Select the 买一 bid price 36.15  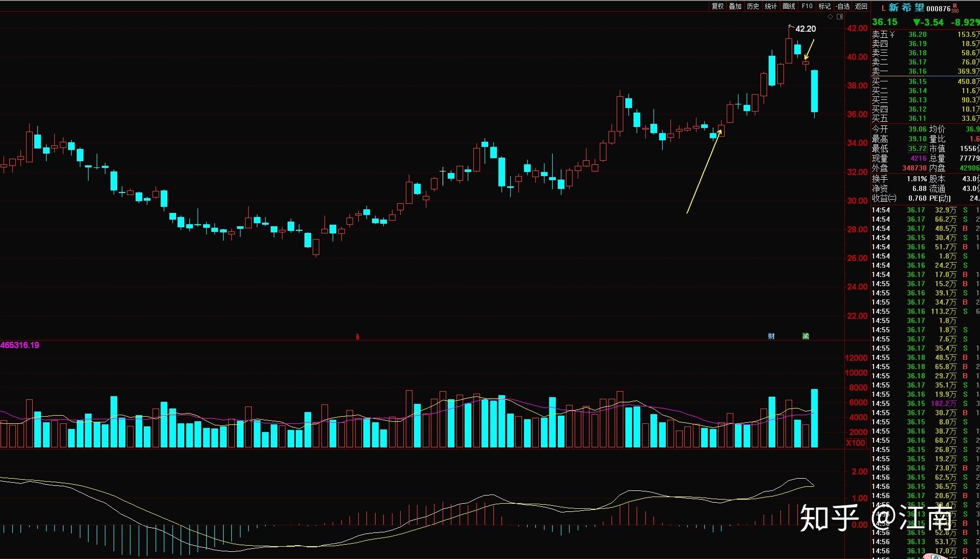point(918,81)
